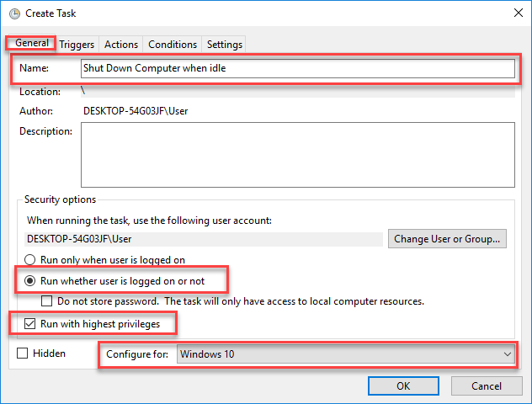
Task: Click inside the Description text box
Action: pyautogui.click(x=297, y=155)
